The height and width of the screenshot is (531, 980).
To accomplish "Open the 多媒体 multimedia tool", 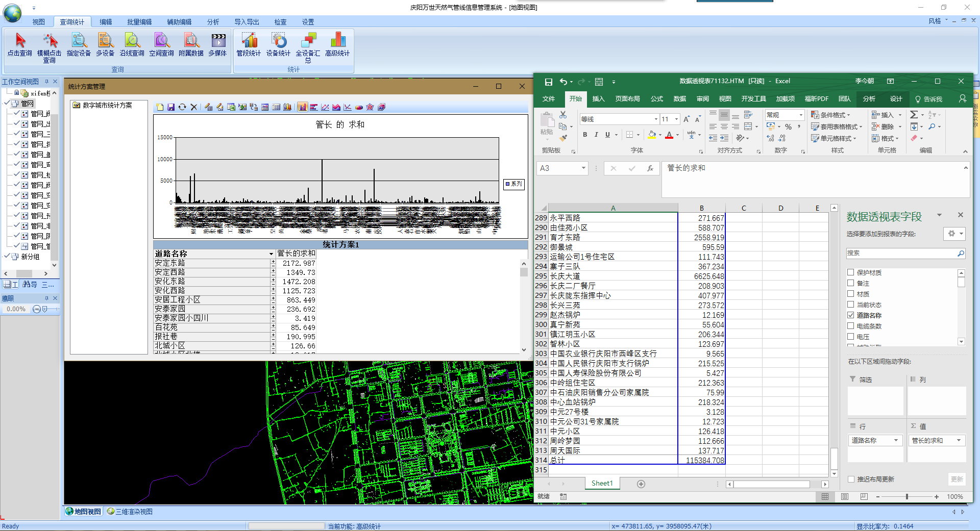I will [217, 44].
